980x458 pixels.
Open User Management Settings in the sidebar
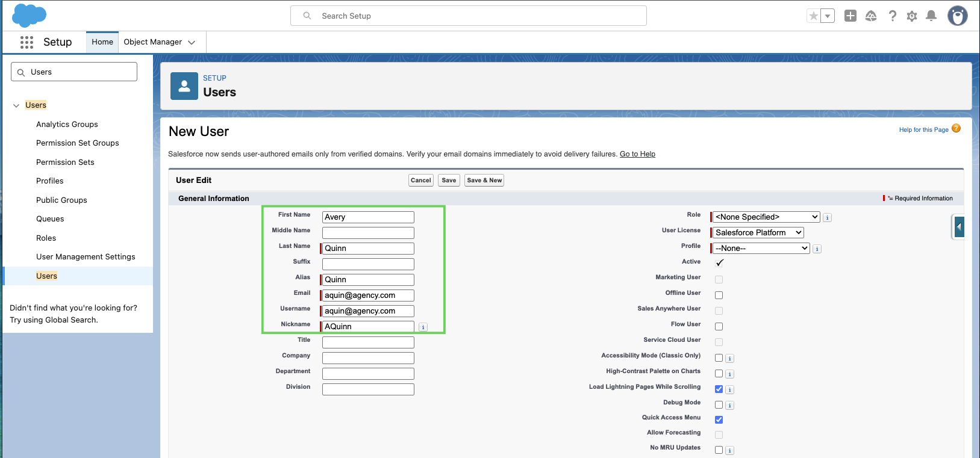coord(86,257)
